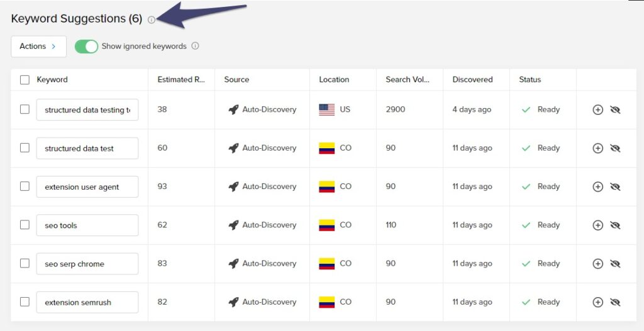Click info icon next to Keyword Suggestions
Viewport: 644px width, 331px height.
click(x=152, y=19)
